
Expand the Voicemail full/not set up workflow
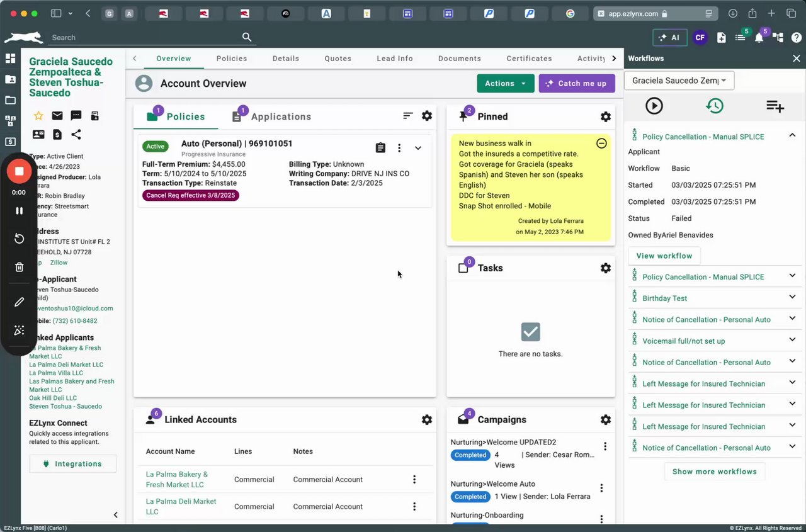pyautogui.click(x=792, y=341)
